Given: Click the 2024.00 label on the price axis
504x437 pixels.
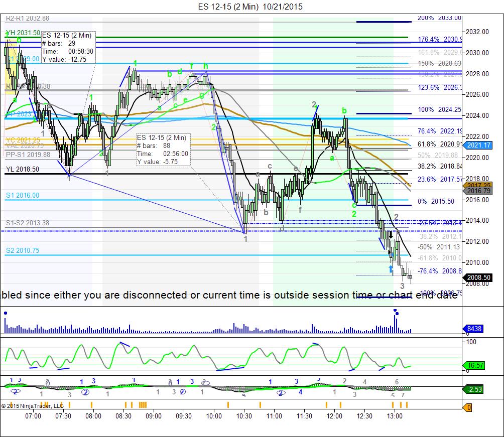Looking at the screenshot, I should [477, 116].
